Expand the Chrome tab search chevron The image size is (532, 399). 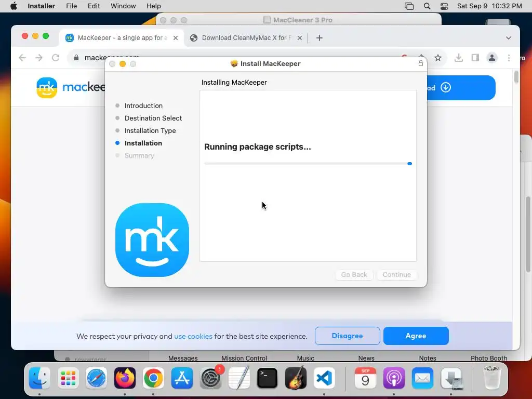508,38
